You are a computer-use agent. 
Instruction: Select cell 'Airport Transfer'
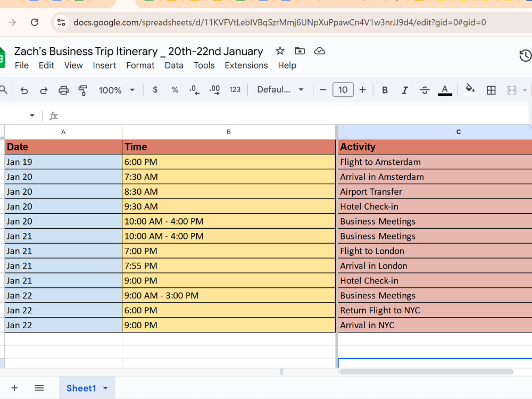coord(435,192)
